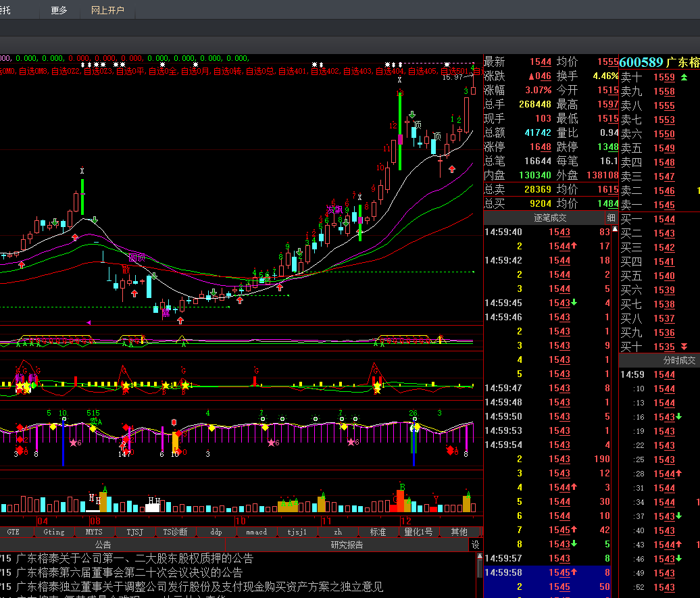This screenshot has height=598, width=700.
Task: Switch to the 研究报告 tab
Action: click(x=347, y=545)
